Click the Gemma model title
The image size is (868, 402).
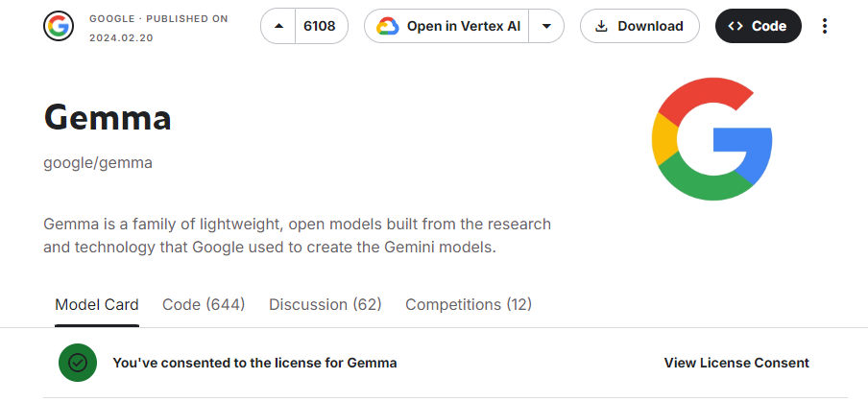click(108, 118)
